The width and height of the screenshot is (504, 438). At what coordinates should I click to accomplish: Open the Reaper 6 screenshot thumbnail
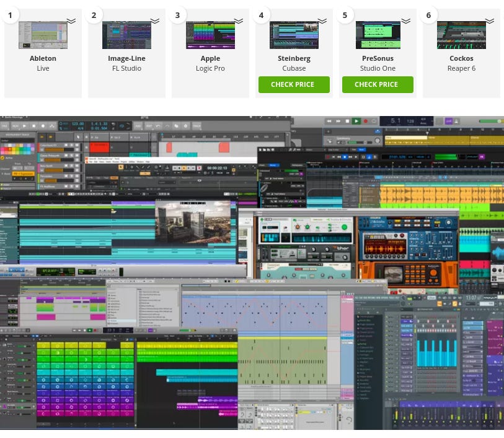(462, 35)
